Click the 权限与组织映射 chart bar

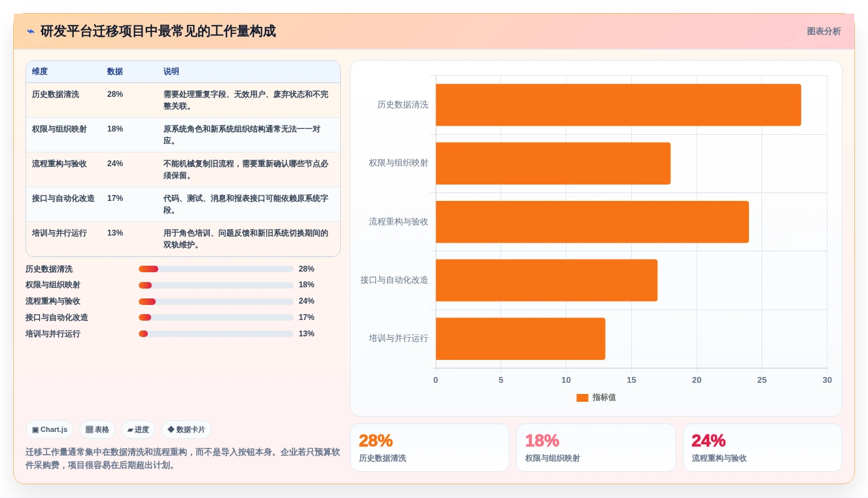(x=553, y=164)
